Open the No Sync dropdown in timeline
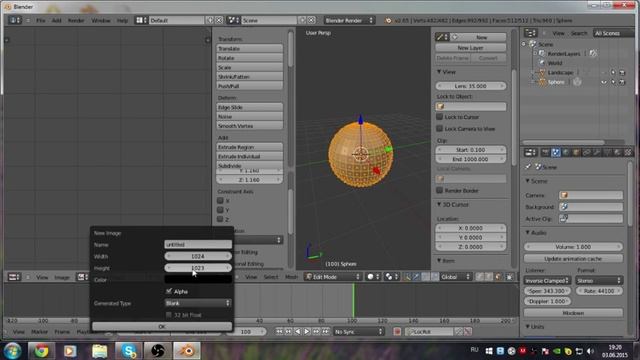This screenshot has width=640, height=360. pyautogui.click(x=359, y=332)
